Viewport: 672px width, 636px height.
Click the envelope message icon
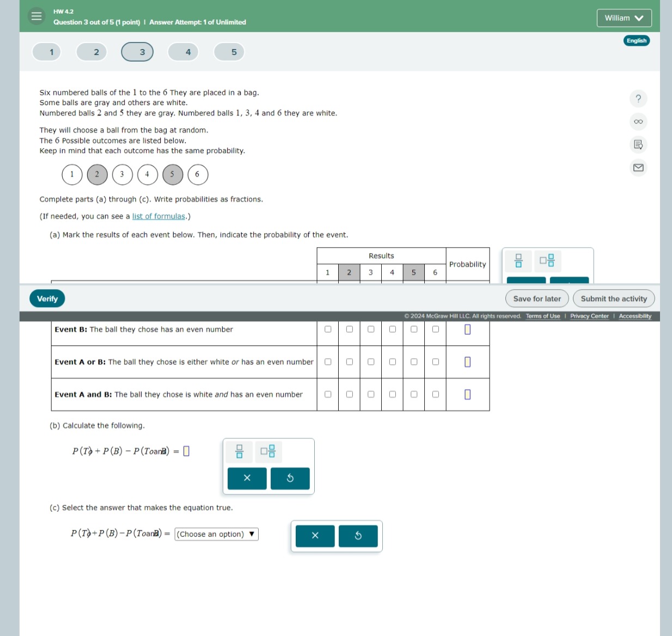pyautogui.click(x=638, y=167)
